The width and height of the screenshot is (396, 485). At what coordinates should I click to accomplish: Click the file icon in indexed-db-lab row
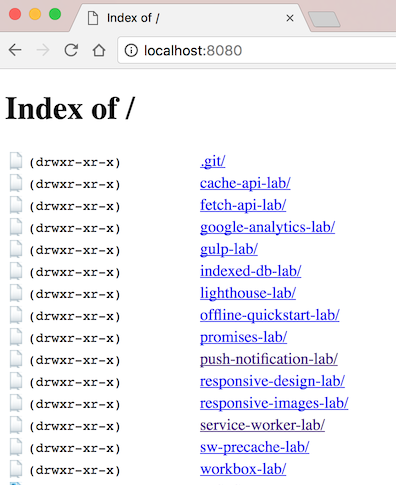tap(16, 271)
